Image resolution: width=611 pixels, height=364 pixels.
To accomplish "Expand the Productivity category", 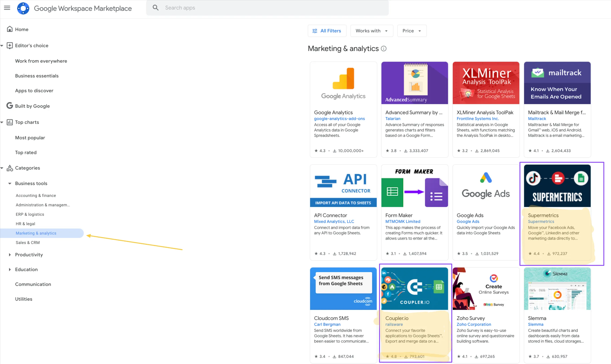I will tap(10, 255).
